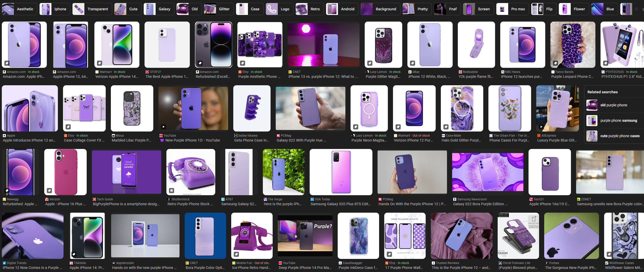
Task: Click video play icon on AliExpress case image
Action: pyautogui.click(x=541, y=127)
